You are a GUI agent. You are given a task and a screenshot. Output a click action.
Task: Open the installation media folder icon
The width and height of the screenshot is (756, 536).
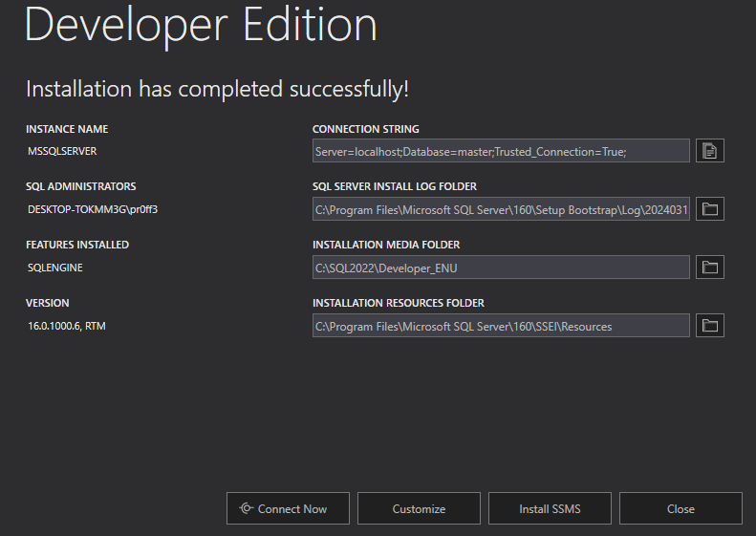[710, 267]
